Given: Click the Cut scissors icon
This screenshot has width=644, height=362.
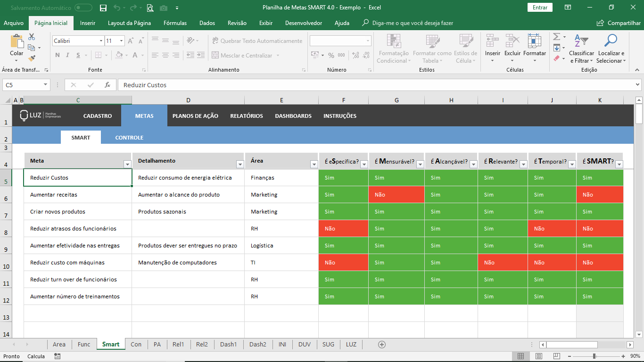Looking at the screenshot, I should tap(32, 37).
